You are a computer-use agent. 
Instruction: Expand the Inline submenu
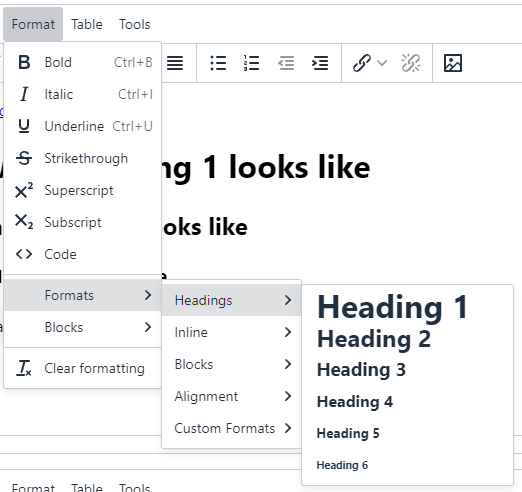pos(232,332)
